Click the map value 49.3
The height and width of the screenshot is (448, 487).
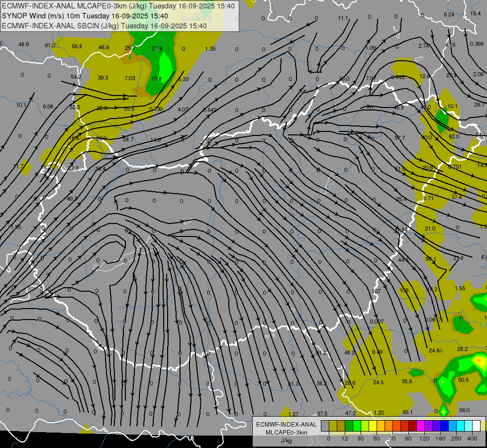[72, 199]
